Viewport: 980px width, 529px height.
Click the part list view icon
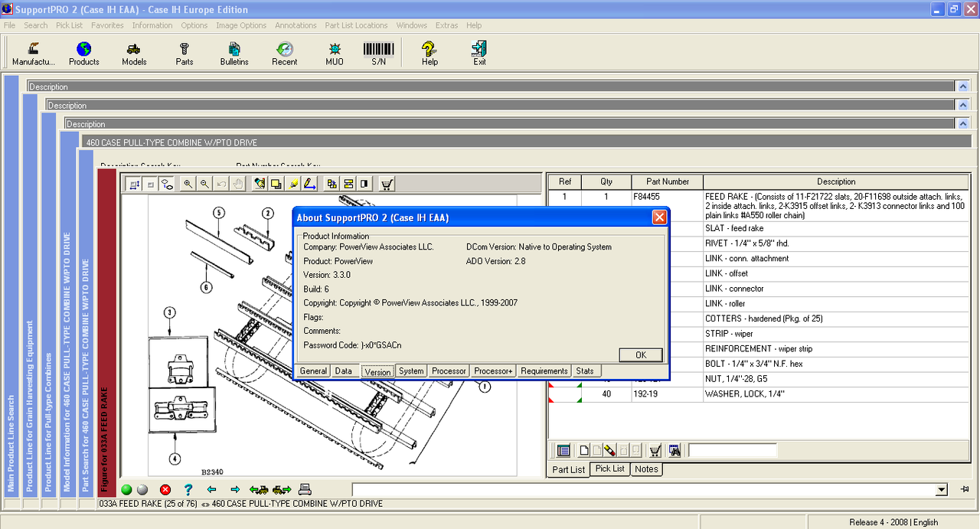pyautogui.click(x=563, y=450)
